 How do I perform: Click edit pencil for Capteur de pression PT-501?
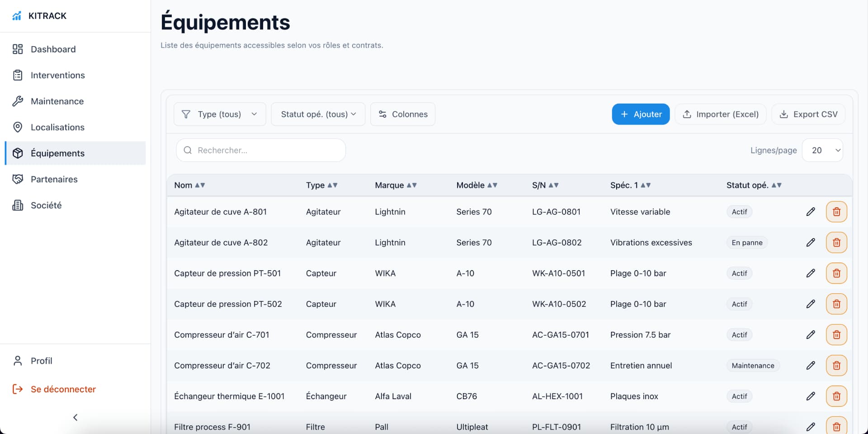click(811, 273)
